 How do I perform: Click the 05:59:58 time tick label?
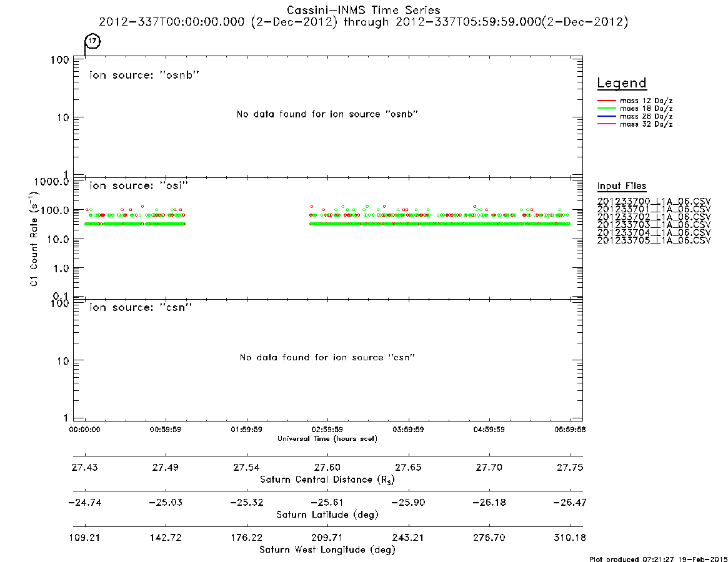coord(570,430)
